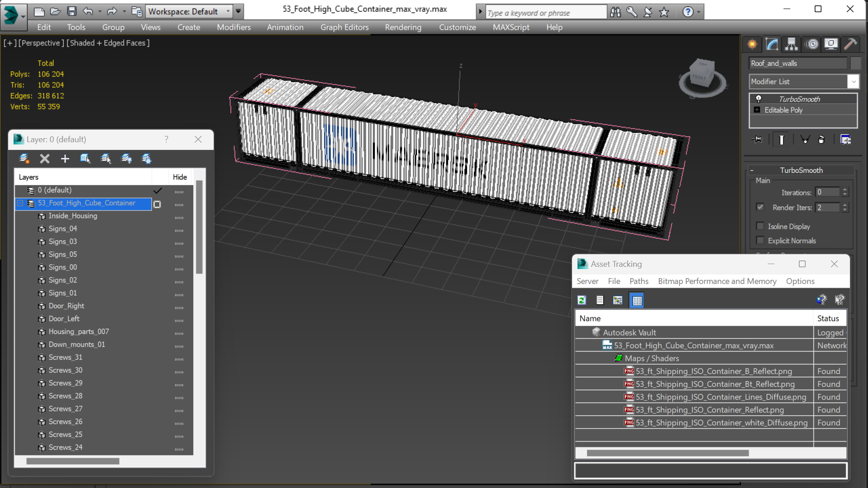Open the Modify command panel tab

tap(772, 44)
